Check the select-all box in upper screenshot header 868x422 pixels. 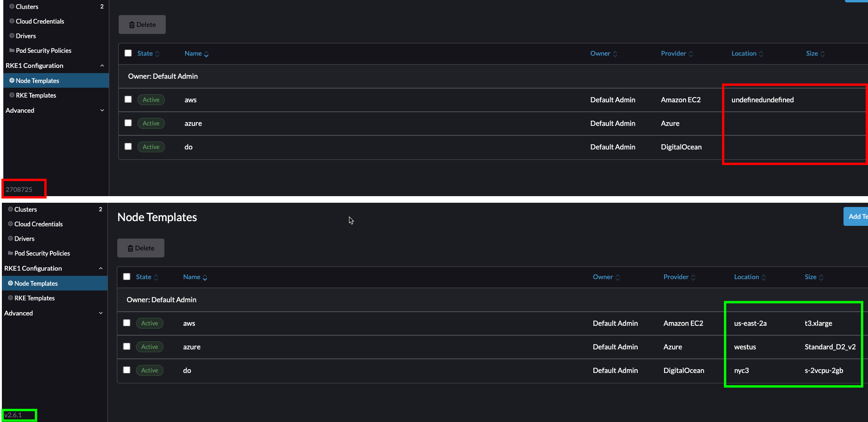point(128,53)
